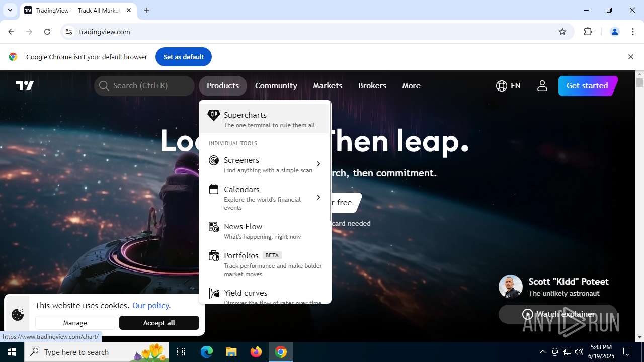Viewport: 644px width, 362px height.
Task: Open the Supercharts menu entry
Action: click(x=265, y=119)
